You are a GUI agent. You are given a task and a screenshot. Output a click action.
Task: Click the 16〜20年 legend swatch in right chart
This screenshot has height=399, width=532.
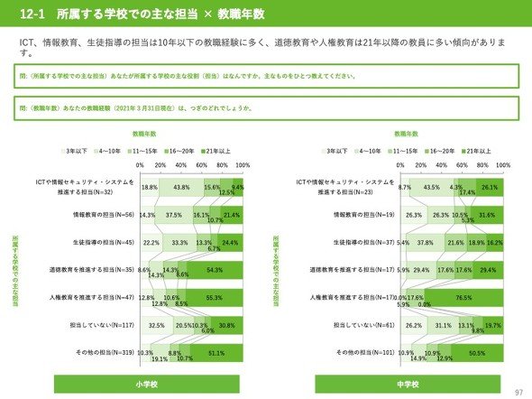(427, 152)
